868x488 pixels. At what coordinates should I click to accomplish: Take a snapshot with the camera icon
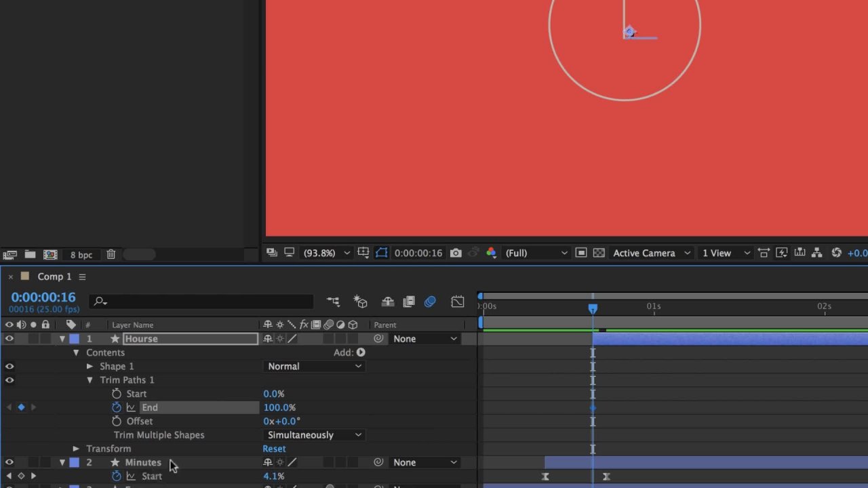456,253
